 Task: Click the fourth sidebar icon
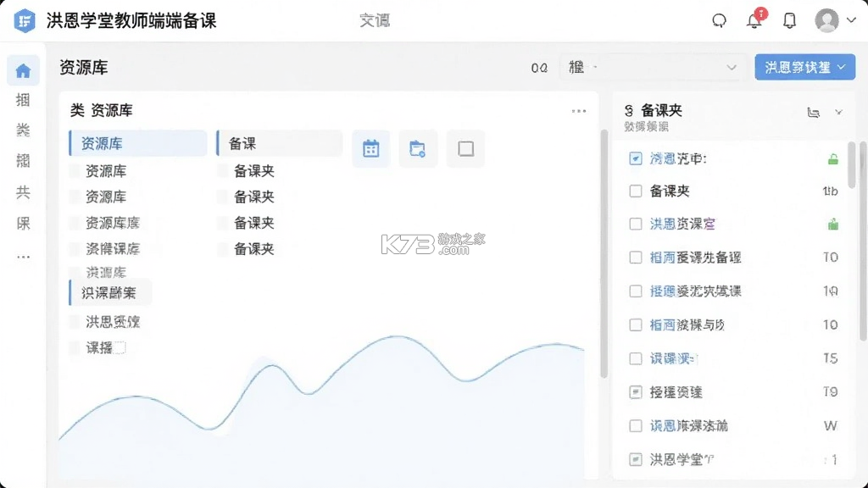[x=23, y=161]
